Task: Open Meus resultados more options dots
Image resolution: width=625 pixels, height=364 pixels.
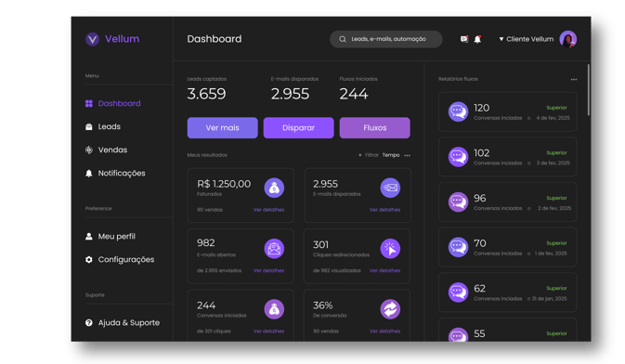Action: pos(407,155)
